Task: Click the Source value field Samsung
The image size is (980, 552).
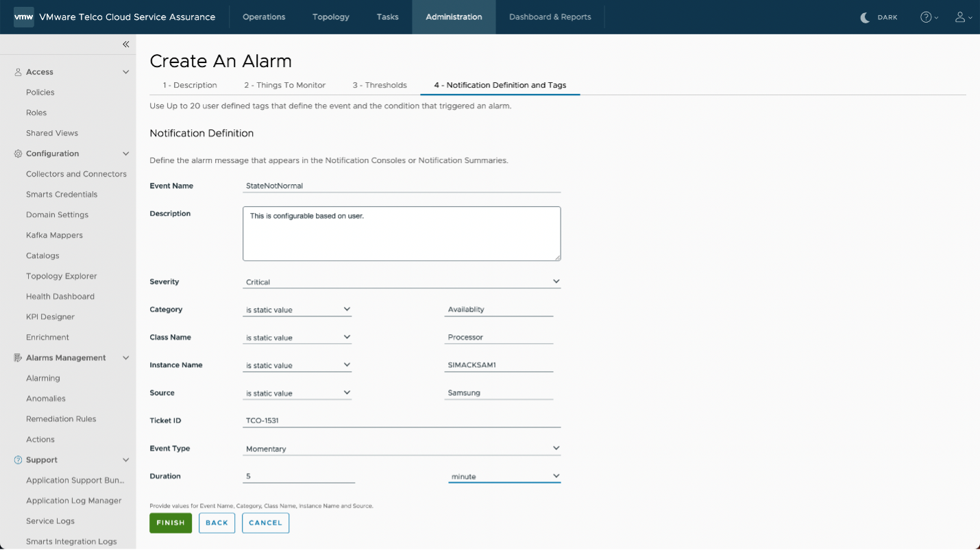Action: click(x=499, y=393)
